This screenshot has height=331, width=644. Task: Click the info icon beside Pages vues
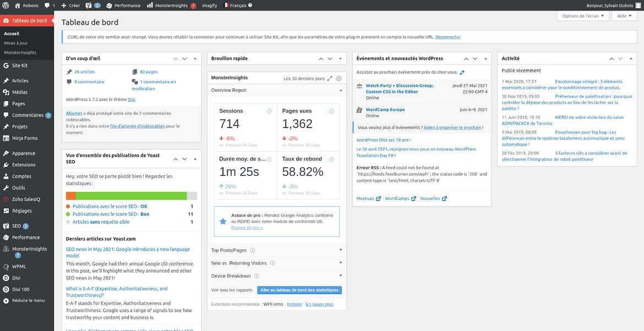pos(331,111)
